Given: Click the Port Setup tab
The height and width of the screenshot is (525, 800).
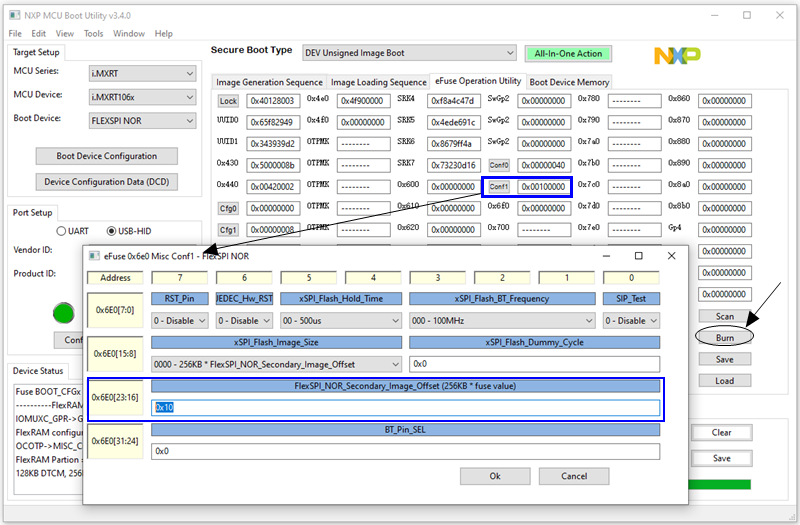Looking at the screenshot, I should [x=32, y=213].
